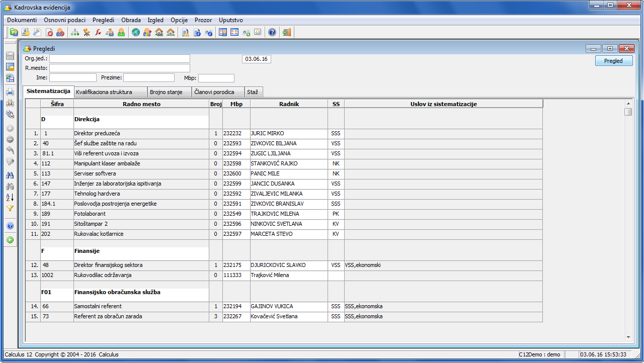This screenshot has width=644, height=363.
Task: Click the Prezime input field
Action: (149, 78)
